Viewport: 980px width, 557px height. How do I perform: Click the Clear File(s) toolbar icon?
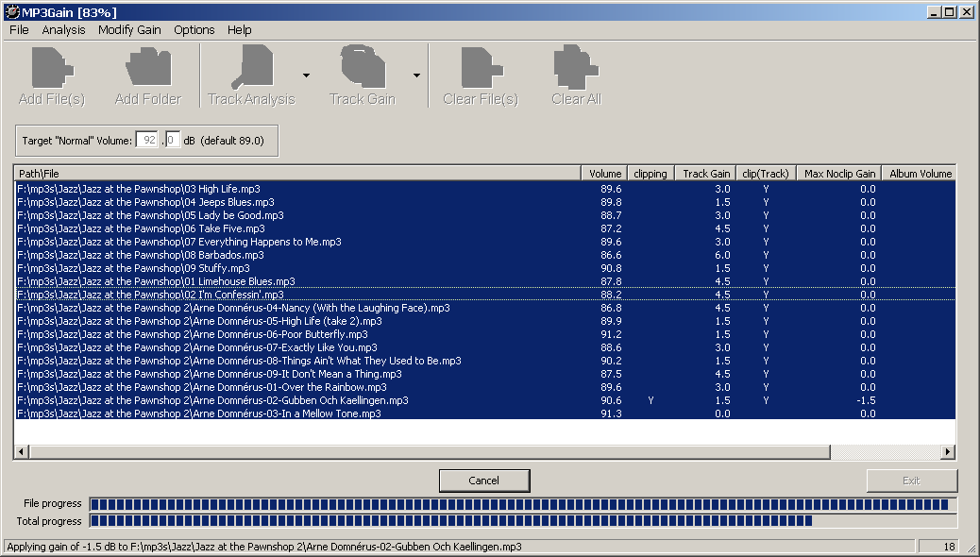482,67
